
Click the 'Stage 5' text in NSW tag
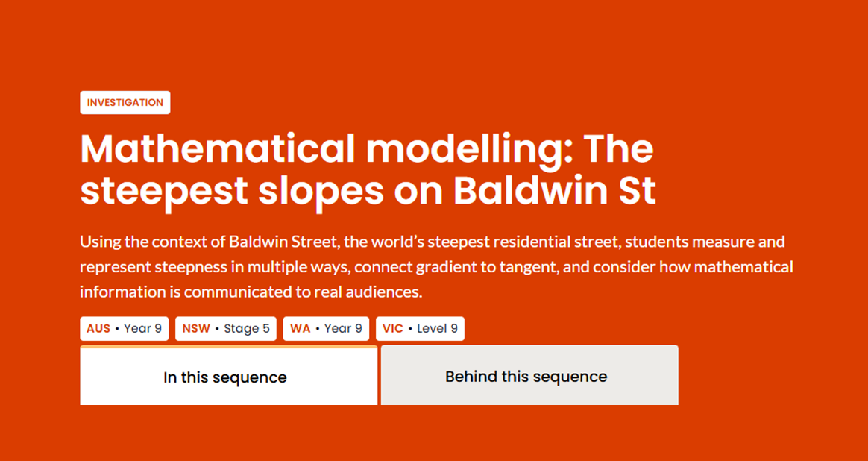click(x=247, y=328)
